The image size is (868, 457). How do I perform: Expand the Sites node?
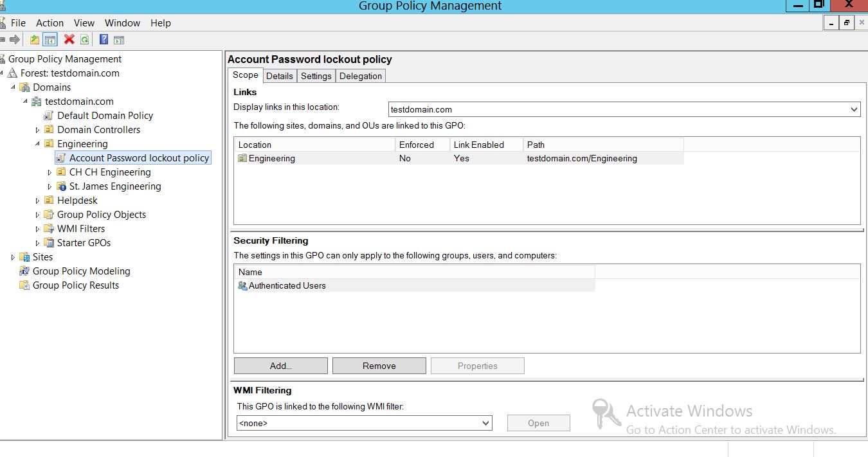(13, 257)
